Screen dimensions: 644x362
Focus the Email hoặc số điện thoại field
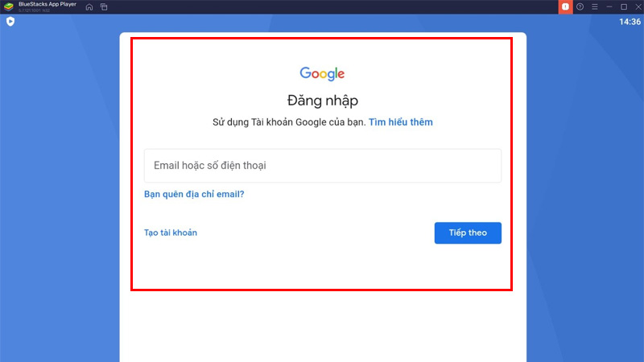click(323, 166)
